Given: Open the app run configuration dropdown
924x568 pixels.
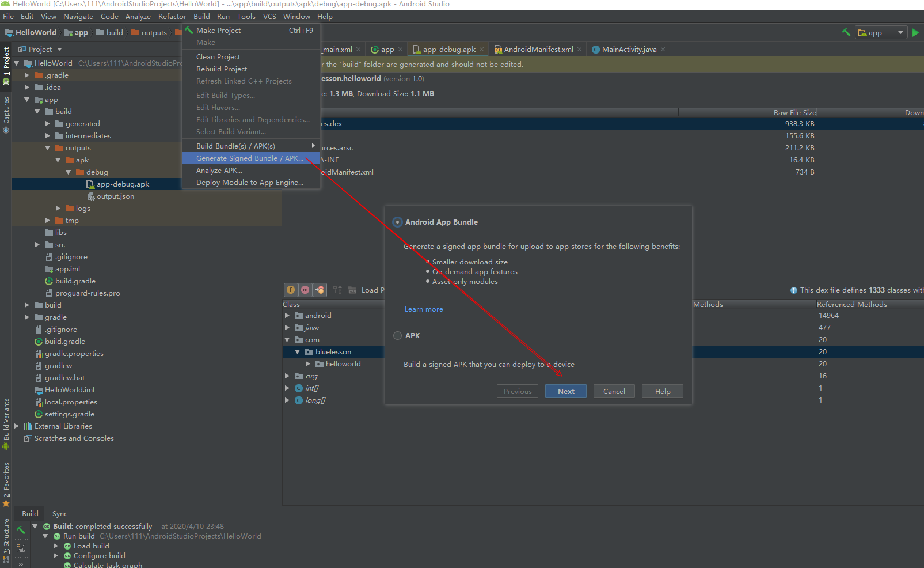Looking at the screenshot, I should (x=881, y=33).
